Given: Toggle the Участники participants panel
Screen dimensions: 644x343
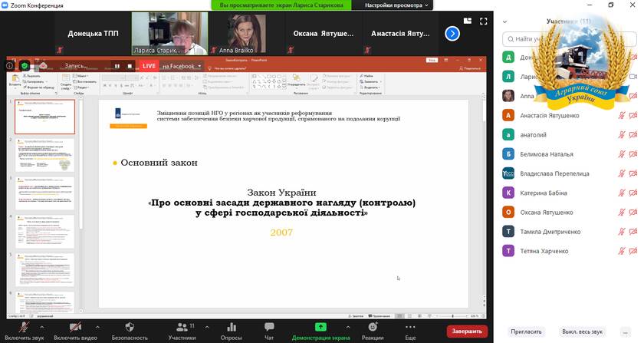Looking at the screenshot, I should [182, 331].
